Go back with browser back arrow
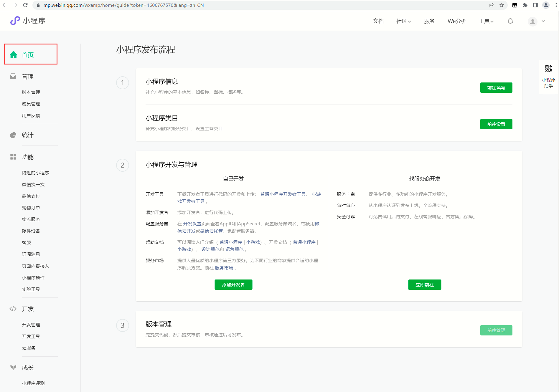Viewport: 559px width, 392px height. tap(5, 5)
